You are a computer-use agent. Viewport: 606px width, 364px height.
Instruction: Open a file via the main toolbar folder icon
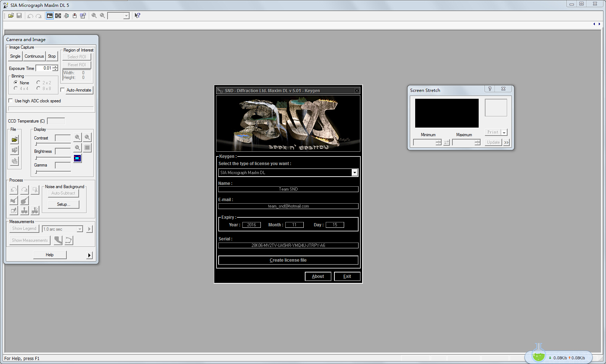pos(11,15)
